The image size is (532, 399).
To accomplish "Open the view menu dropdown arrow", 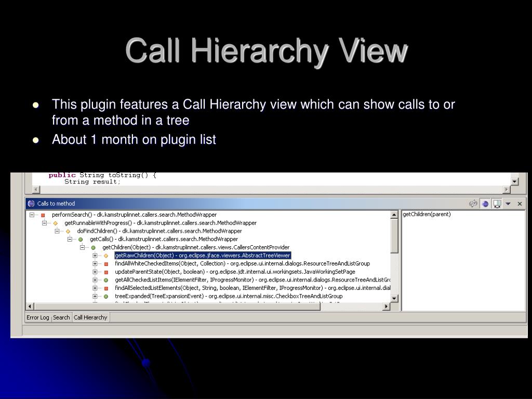I will tap(508, 204).
